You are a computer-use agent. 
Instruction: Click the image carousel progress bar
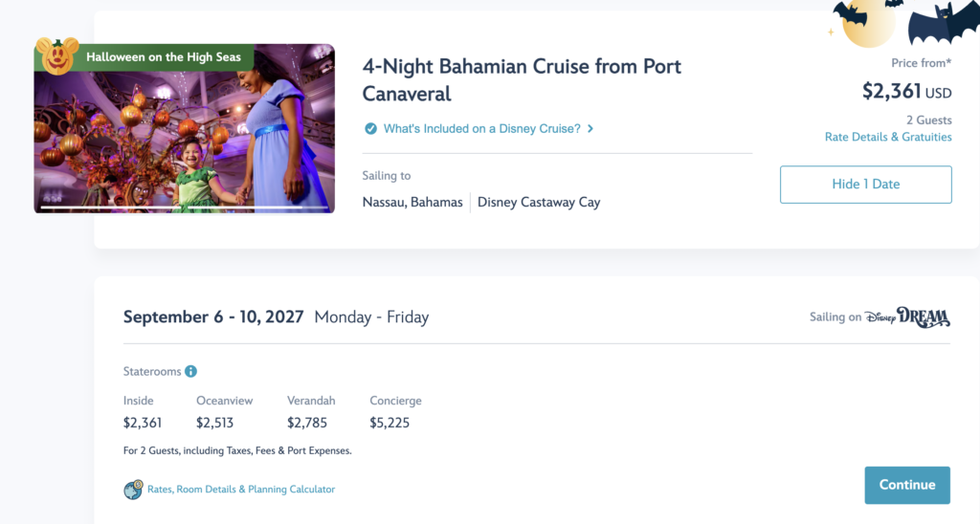pyautogui.click(x=185, y=207)
